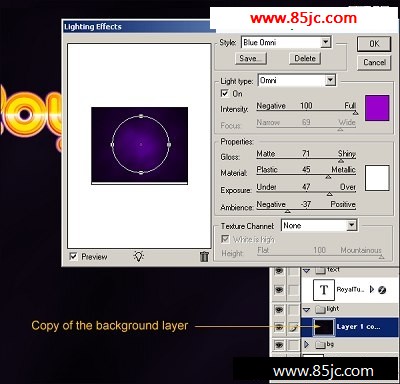
Task: Click the Save style button
Action: (x=250, y=59)
